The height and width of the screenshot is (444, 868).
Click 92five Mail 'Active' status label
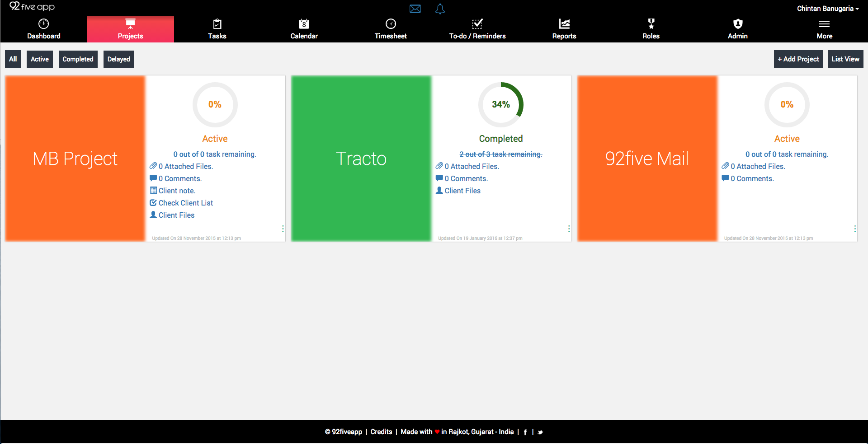pyautogui.click(x=787, y=139)
